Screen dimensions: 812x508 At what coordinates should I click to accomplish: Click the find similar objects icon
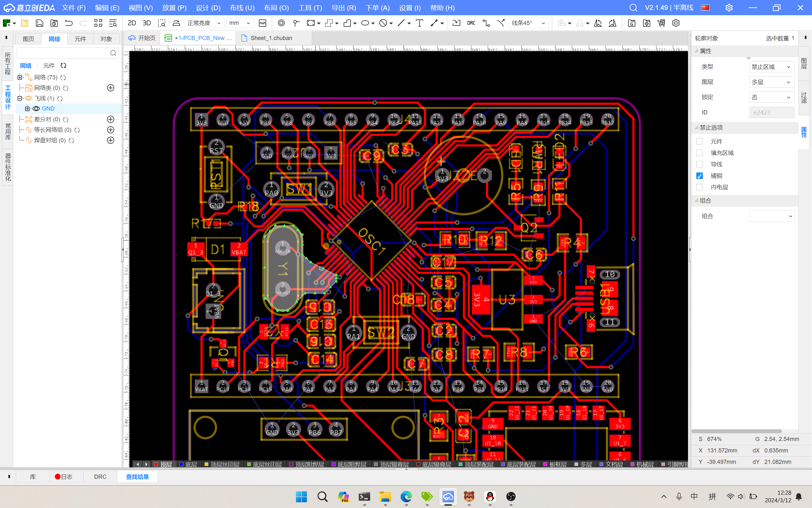pos(113,23)
